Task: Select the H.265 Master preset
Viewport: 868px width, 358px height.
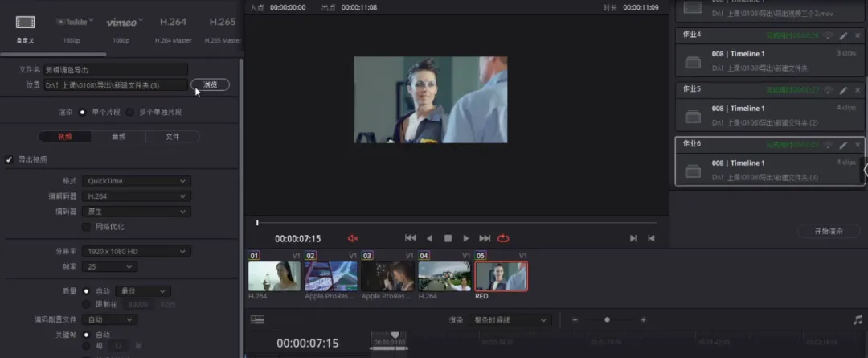Action: tap(223, 23)
